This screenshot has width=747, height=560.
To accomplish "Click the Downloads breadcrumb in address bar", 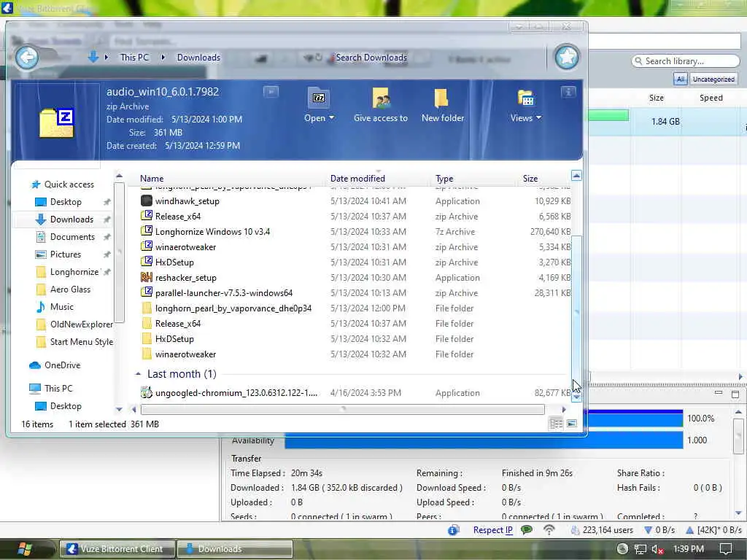I will [198, 57].
